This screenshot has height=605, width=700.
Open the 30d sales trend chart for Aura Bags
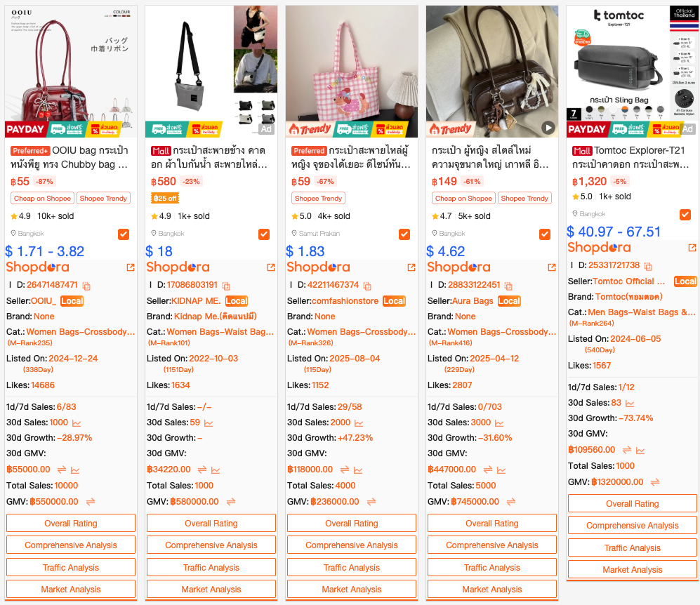pos(499,423)
